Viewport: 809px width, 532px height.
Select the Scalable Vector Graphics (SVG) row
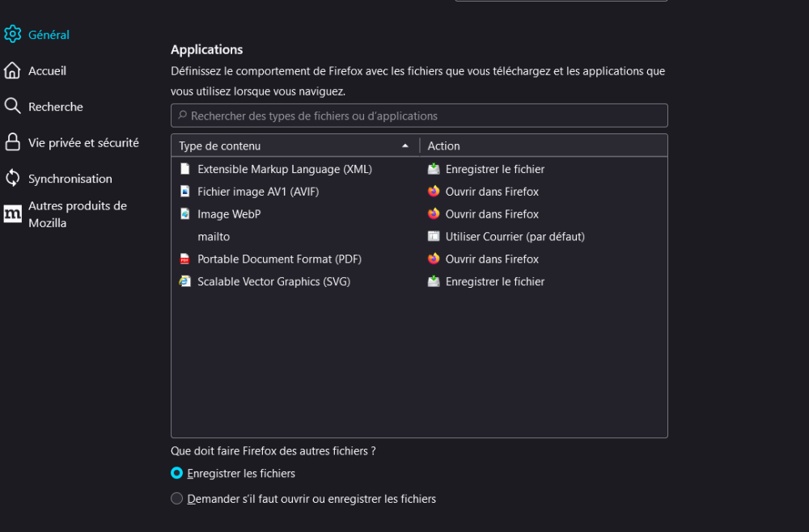point(273,281)
